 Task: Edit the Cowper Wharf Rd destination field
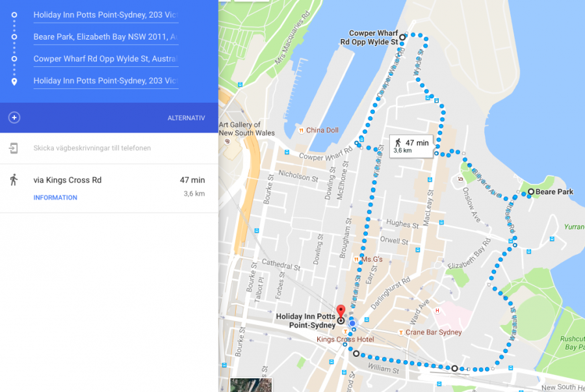pyautogui.click(x=106, y=59)
